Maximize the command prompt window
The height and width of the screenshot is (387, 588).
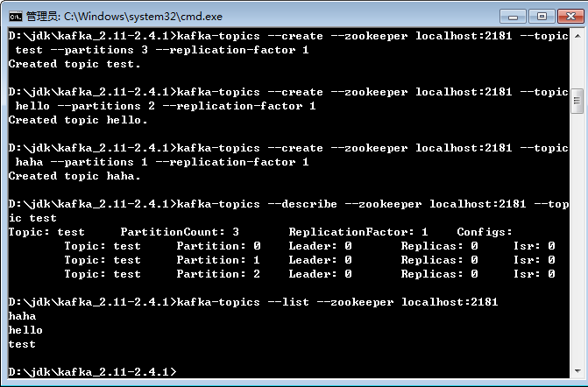pyautogui.click(x=542, y=15)
